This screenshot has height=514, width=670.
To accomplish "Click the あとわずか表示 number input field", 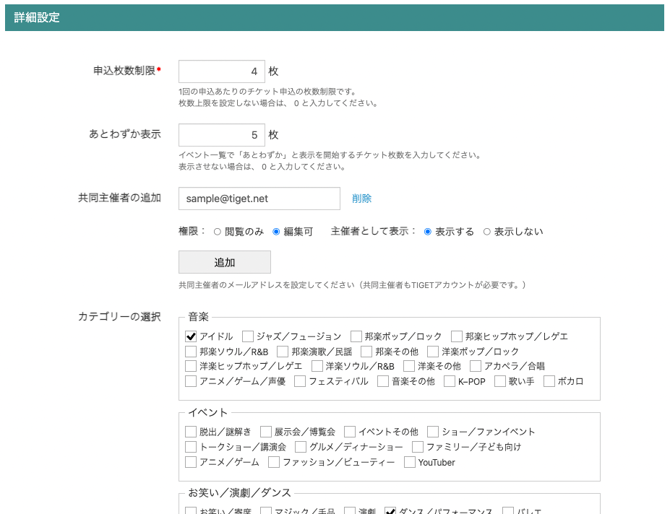I will click(221, 134).
